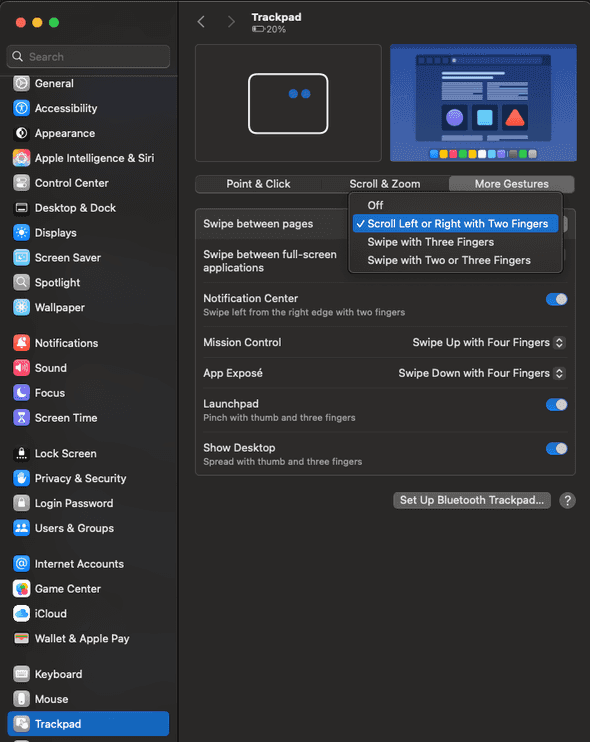Choose Swipe with Three Fingers
The height and width of the screenshot is (742, 590).
[455, 242]
